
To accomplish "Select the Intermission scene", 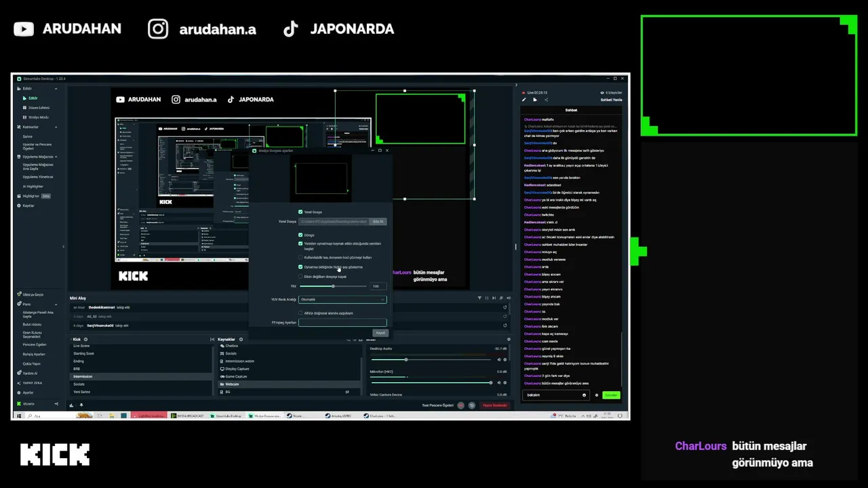I will [x=140, y=376].
